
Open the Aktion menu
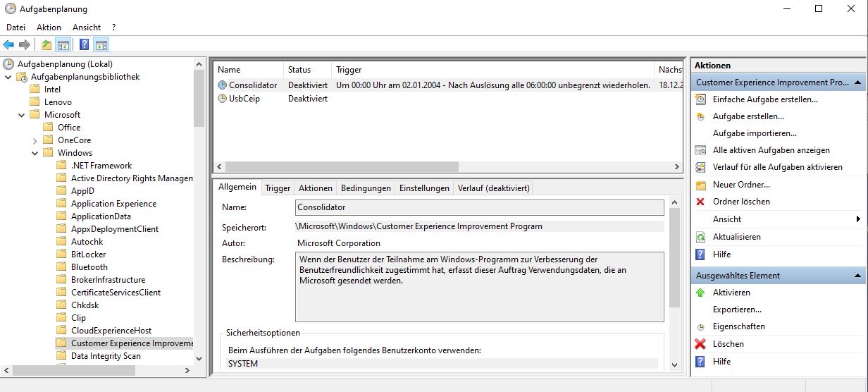tap(49, 27)
